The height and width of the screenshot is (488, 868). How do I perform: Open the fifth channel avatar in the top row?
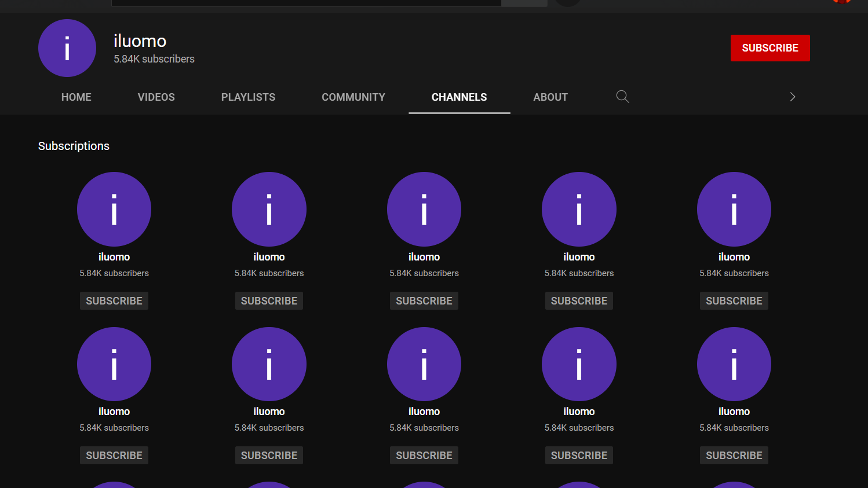(x=734, y=209)
